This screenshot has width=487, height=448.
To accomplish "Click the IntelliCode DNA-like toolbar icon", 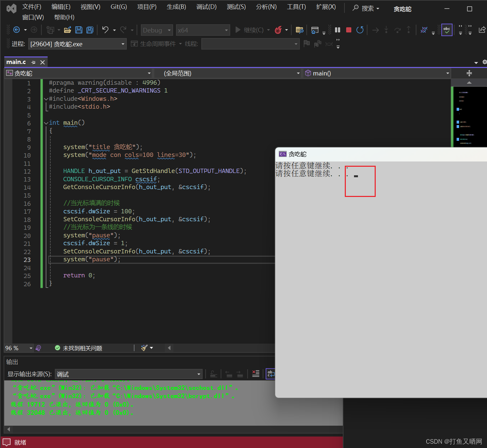I will click(424, 30).
